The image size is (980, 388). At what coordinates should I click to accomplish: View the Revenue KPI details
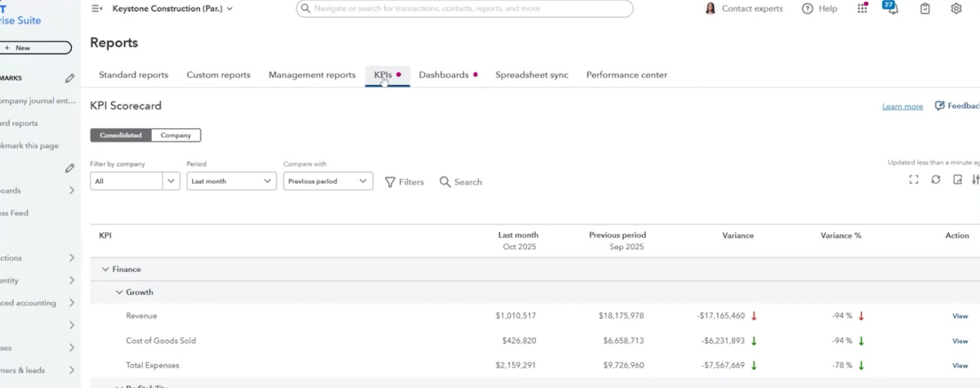[x=960, y=316]
